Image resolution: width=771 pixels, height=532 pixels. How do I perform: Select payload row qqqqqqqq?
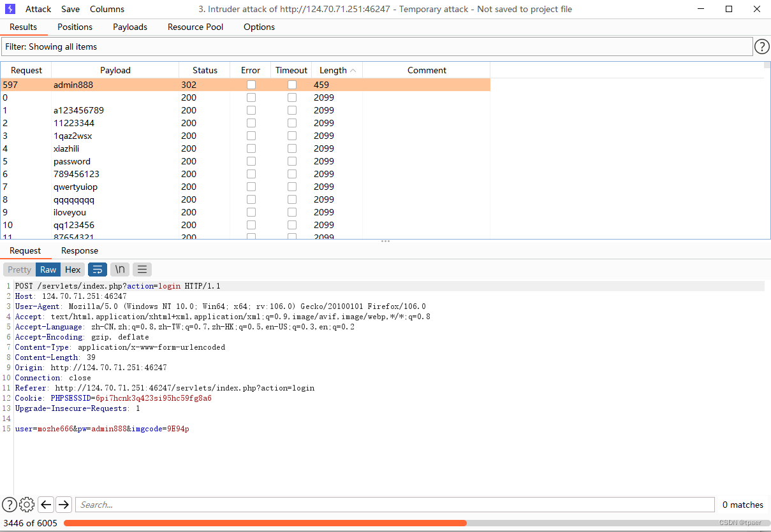pyautogui.click(x=246, y=199)
